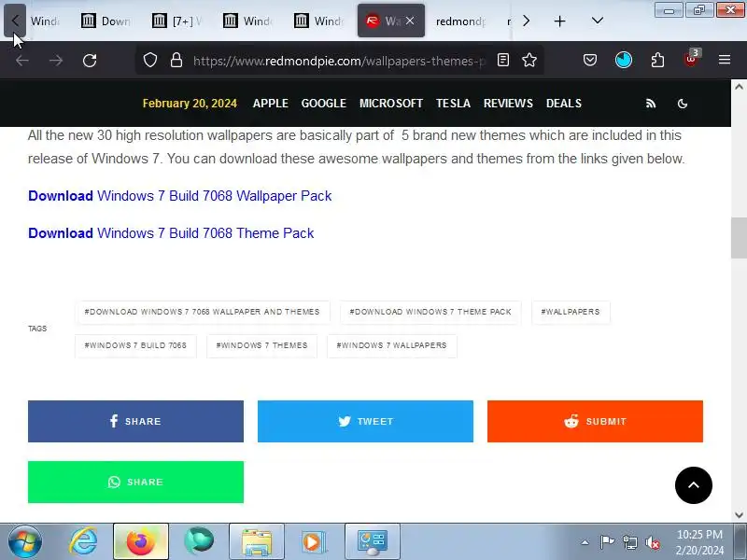This screenshot has width=747, height=560.
Task: Click the page scrollbar down arrow
Action: pyautogui.click(x=739, y=515)
